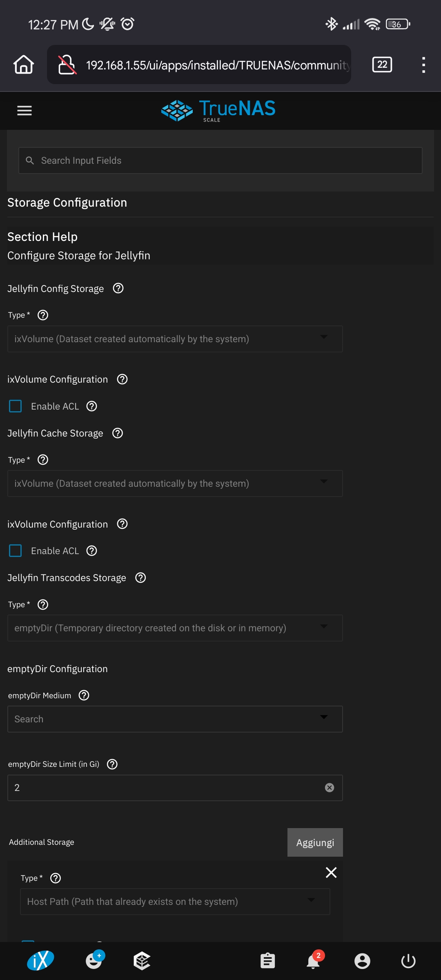Remove the additional storage entry with X
The image size is (441, 980).
(331, 873)
